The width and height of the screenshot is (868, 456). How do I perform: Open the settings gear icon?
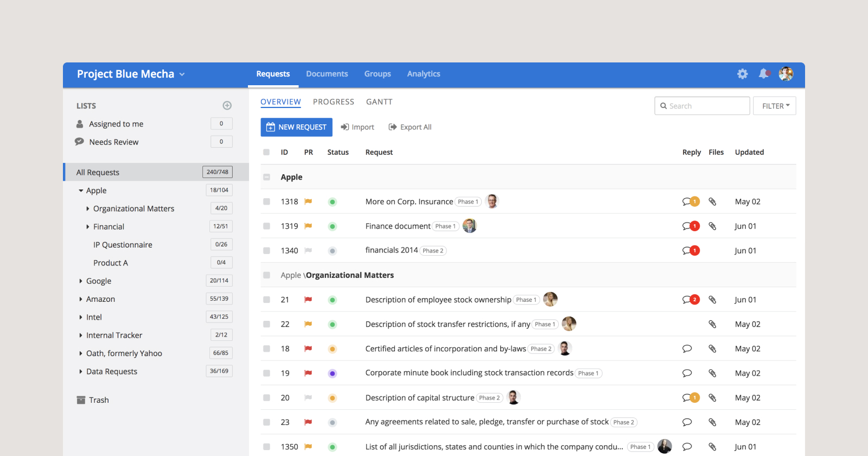click(x=742, y=74)
